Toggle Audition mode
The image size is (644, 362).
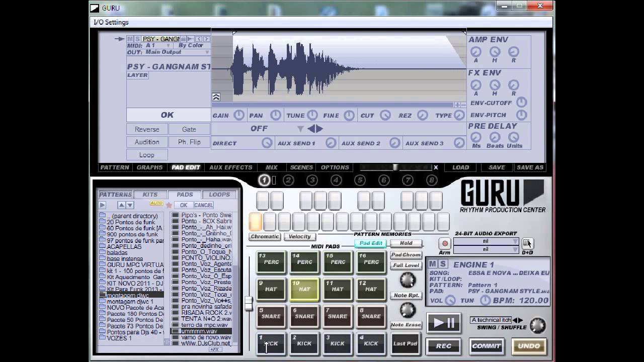point(147,142)
